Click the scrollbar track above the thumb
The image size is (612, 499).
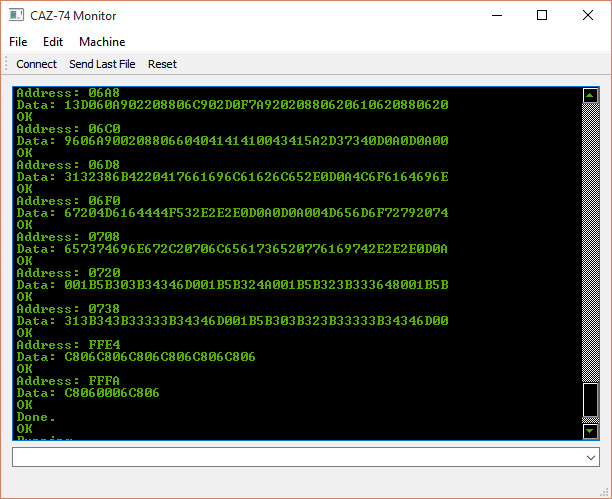tap(590, 240)
